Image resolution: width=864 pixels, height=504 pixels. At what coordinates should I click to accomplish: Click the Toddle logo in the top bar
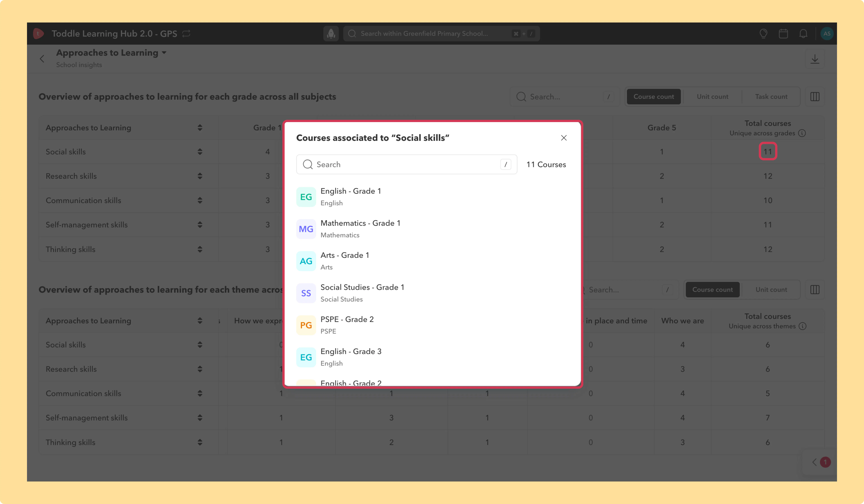pos(38,34)
